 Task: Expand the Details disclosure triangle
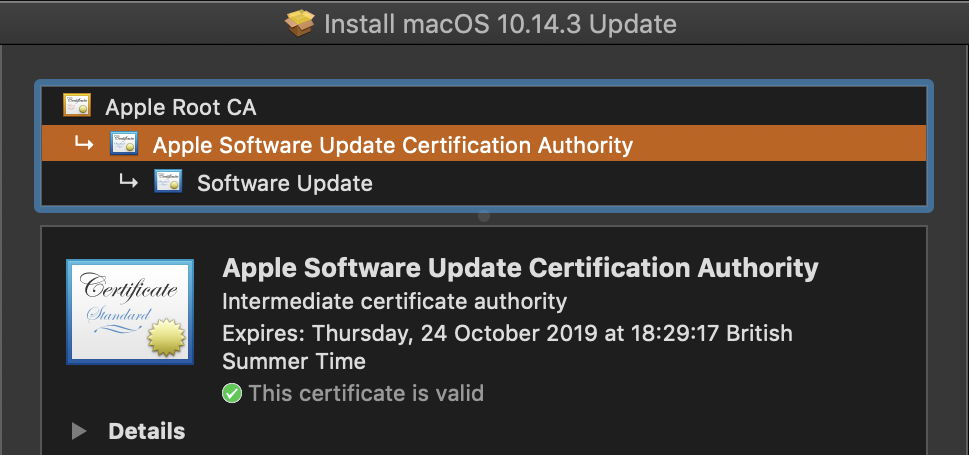(78, 432)
